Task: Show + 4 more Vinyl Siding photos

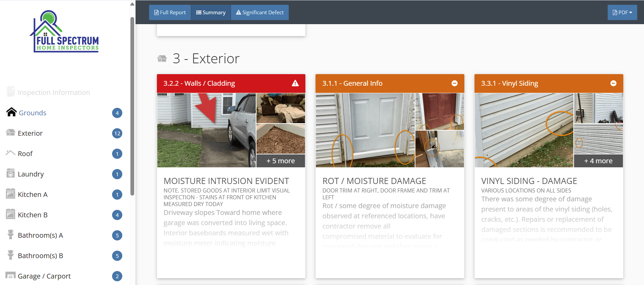Action: click(598, 161)
